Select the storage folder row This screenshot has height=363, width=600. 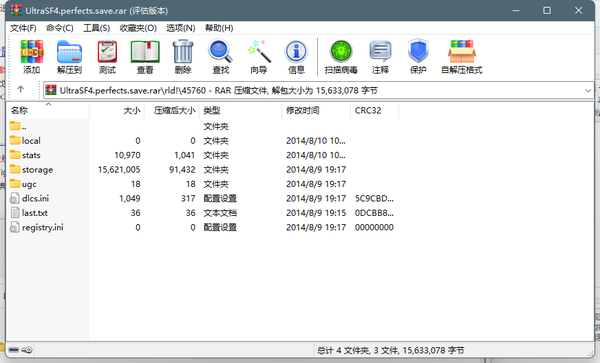pyautogui.click(x=202, y=169)
